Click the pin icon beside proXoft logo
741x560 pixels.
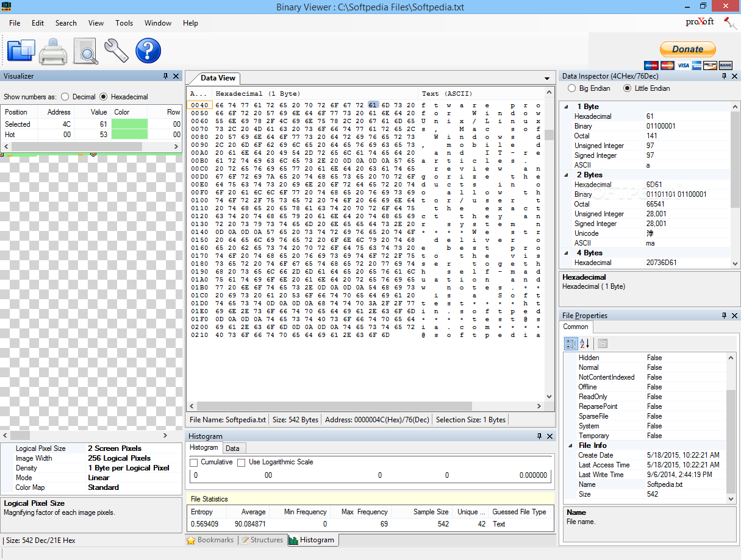(x=730, y=23)
